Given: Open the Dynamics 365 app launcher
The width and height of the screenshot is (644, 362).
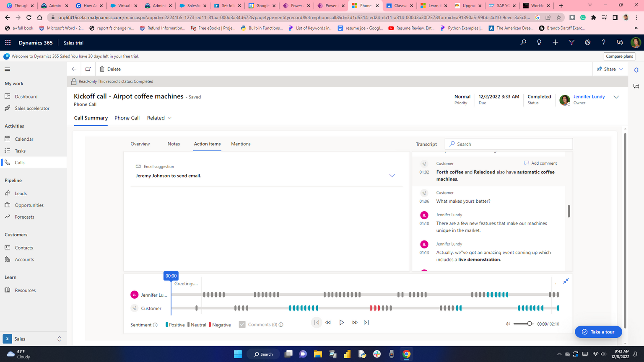Looking at the screenshot, I should tap(8, 43).
